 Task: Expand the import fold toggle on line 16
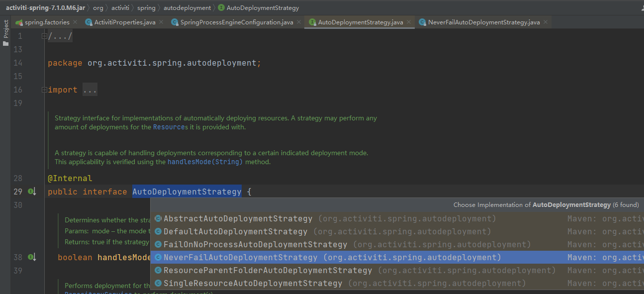click(x=44, y=90)
